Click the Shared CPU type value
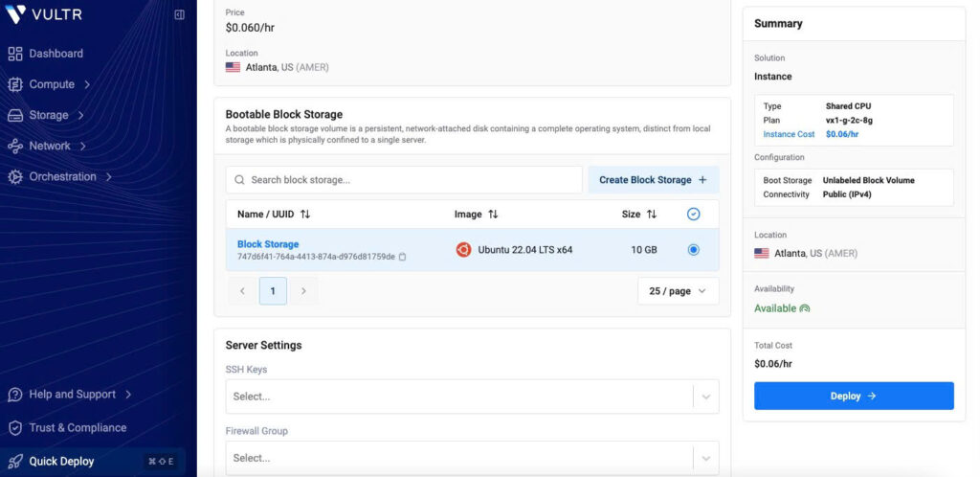 (848, 106)
